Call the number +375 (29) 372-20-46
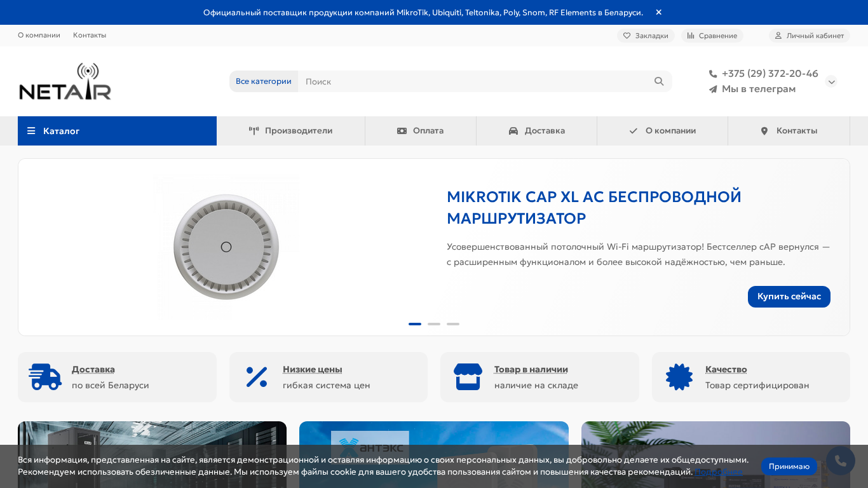The height and width of the screenshot is (488, 868). [x=770, y=74]
